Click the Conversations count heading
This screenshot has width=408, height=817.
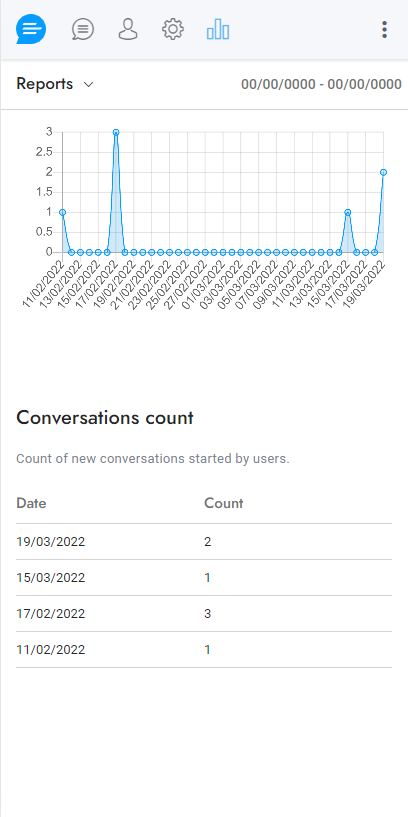coord(105,418)
